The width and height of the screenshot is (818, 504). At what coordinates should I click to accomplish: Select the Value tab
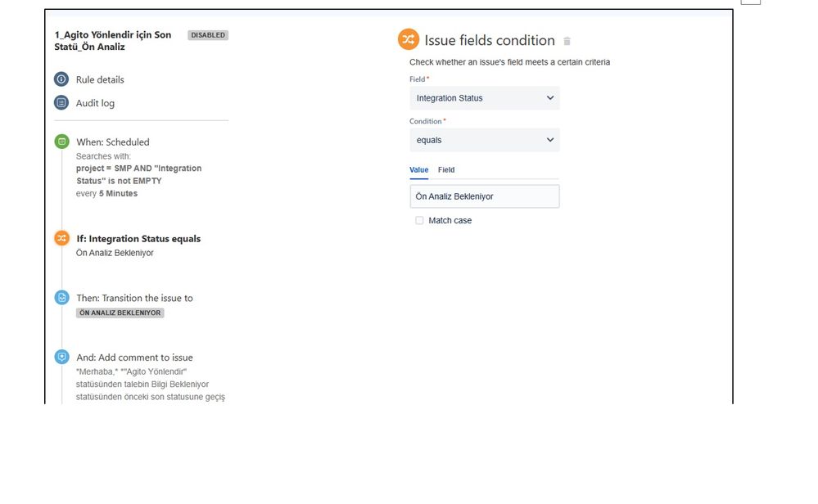coord(419,170)
